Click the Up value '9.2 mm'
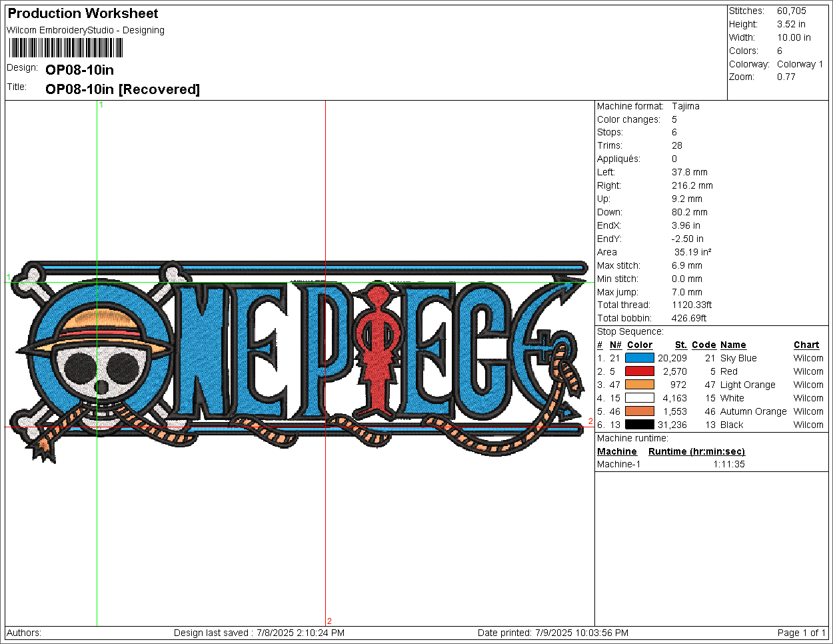 click(x=687, y=199)
